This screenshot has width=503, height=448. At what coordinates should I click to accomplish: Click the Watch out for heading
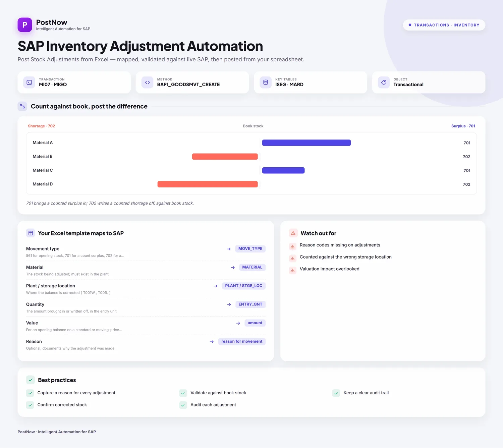[x=319, y=233]
